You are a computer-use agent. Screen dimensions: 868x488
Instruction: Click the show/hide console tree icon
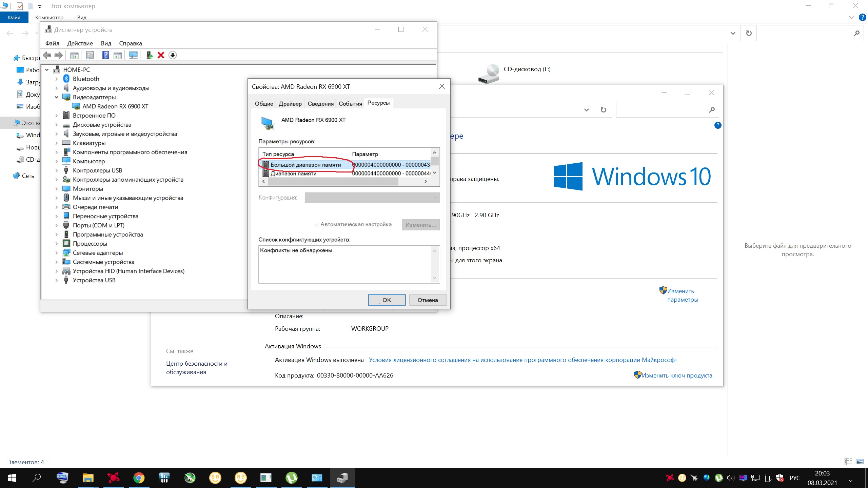(74, 55)
